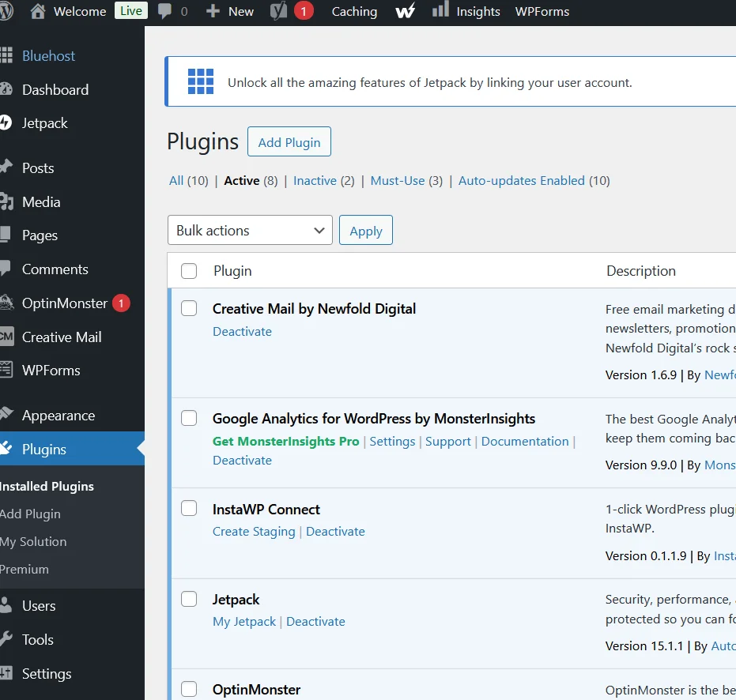Show Auto-updates Enabled plugins
The image size is (736, 700).
(x=522, y=181)
